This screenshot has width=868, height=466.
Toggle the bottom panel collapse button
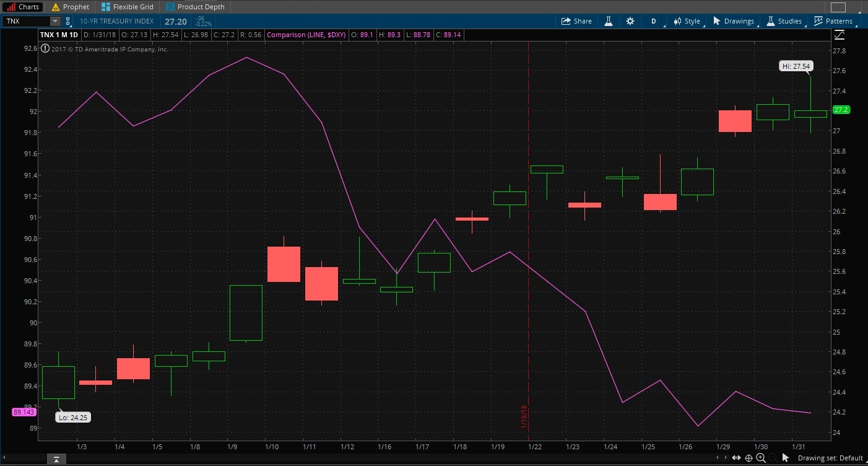click(x=56, y=459)
